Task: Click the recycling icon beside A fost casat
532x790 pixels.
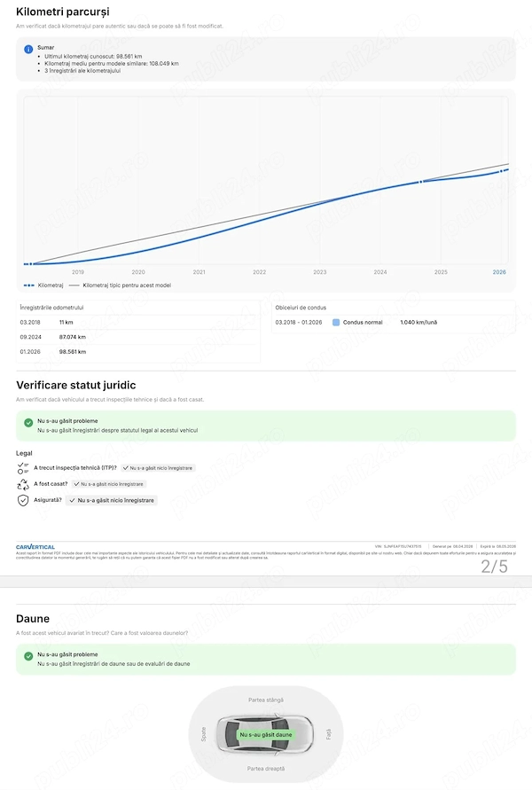Action: coord(23,484)
